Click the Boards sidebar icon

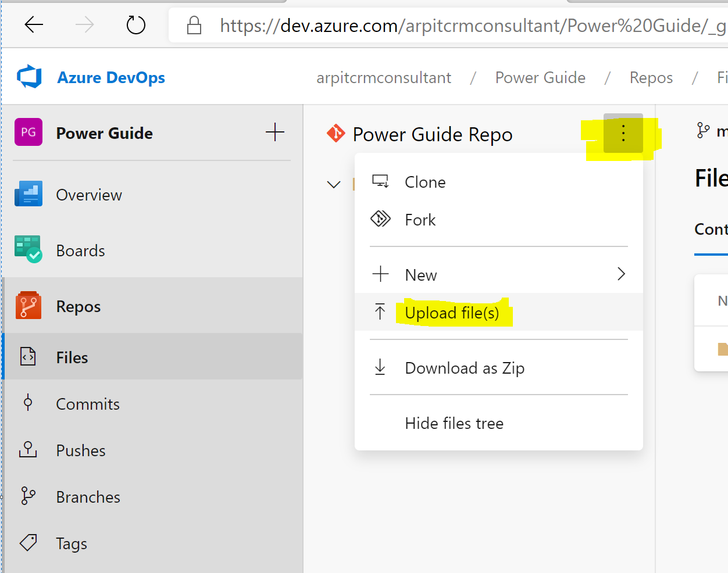28,249
